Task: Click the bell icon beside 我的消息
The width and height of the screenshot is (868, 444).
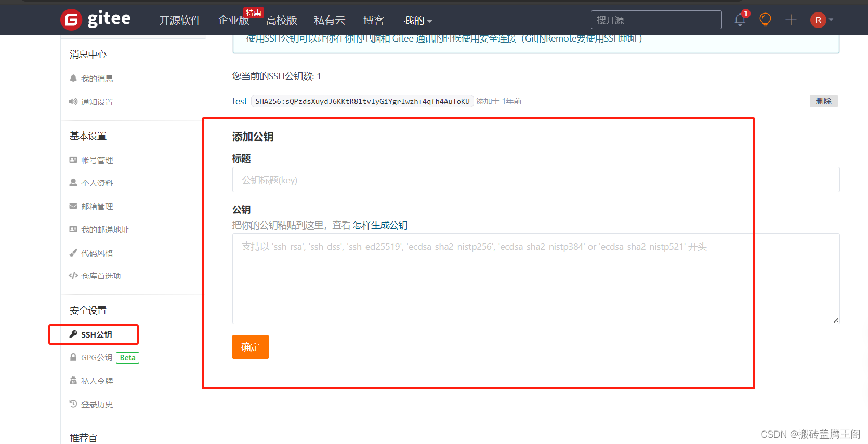Action: [x=73, y=78]
